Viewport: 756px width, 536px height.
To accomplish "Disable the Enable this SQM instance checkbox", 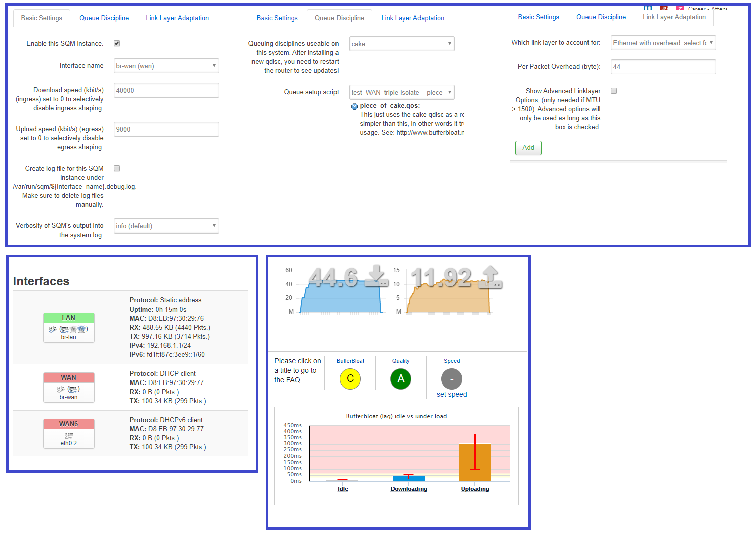I will coord(117,44).
